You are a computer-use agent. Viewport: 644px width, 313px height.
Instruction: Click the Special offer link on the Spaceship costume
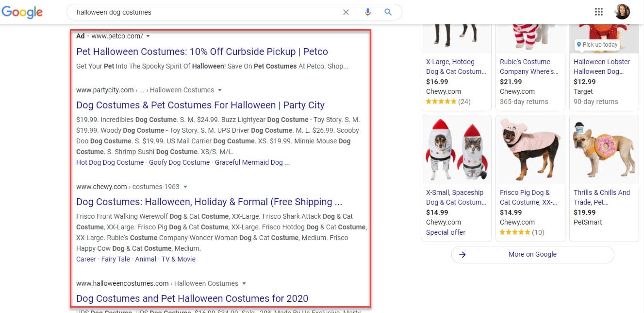[x=446, y=232]
